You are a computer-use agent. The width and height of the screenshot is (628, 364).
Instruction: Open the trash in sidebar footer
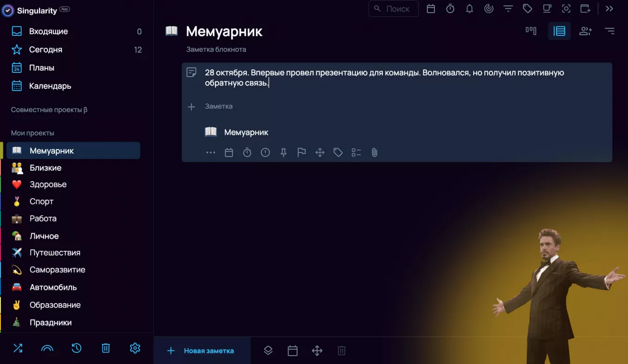pos(106,348)
